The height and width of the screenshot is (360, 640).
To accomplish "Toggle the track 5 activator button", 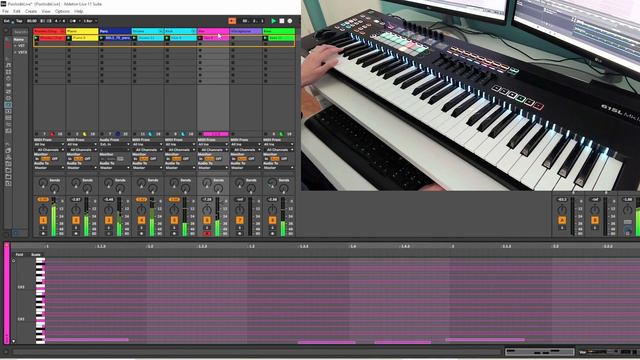I will (174, 220).
